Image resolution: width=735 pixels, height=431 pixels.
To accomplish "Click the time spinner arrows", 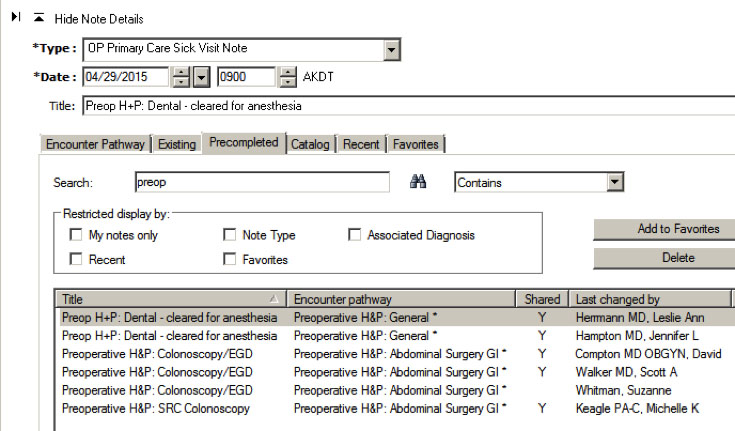I will (287, 78).
